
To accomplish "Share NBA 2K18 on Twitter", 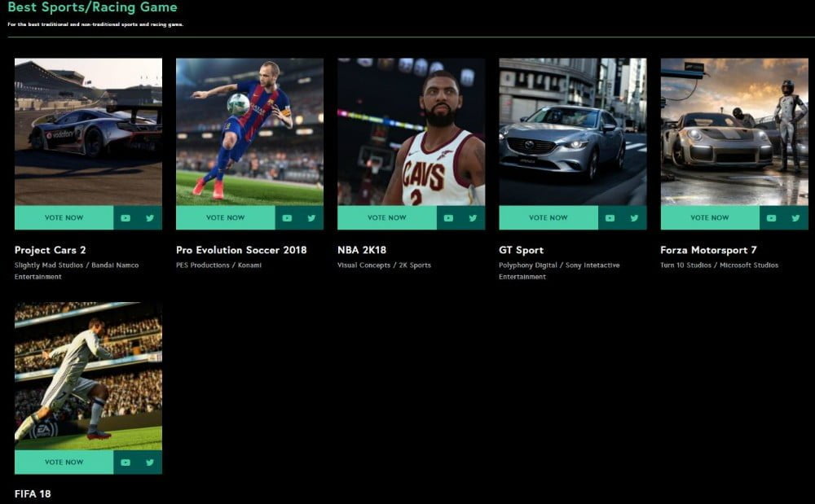I will coord(473,218).
